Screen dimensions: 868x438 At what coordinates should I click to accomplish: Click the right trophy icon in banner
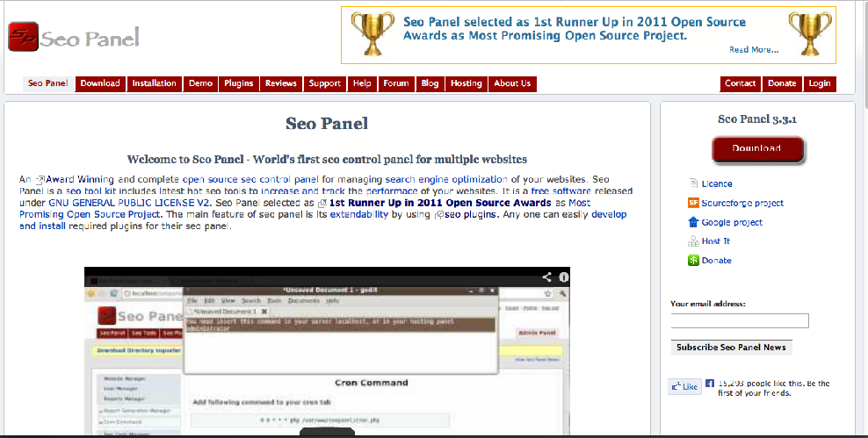(809, 33)
